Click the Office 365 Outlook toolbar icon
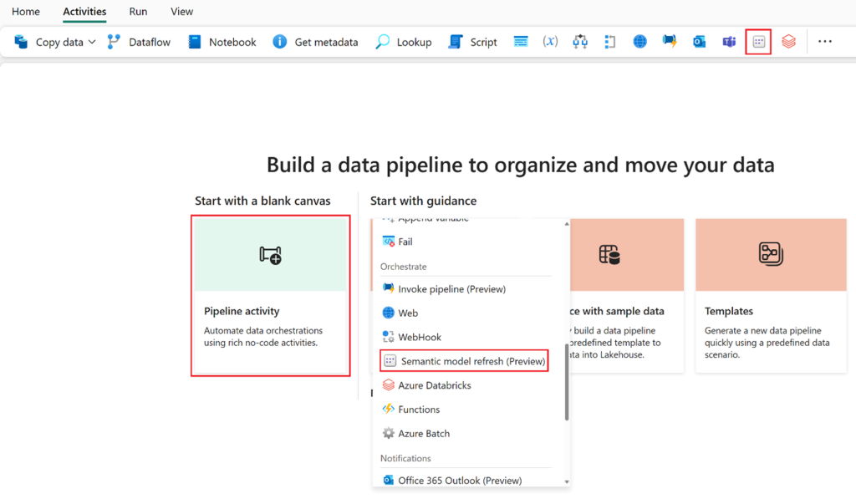Screen dimensions: 856x504 pyautogui.click(x=700, y=42)
